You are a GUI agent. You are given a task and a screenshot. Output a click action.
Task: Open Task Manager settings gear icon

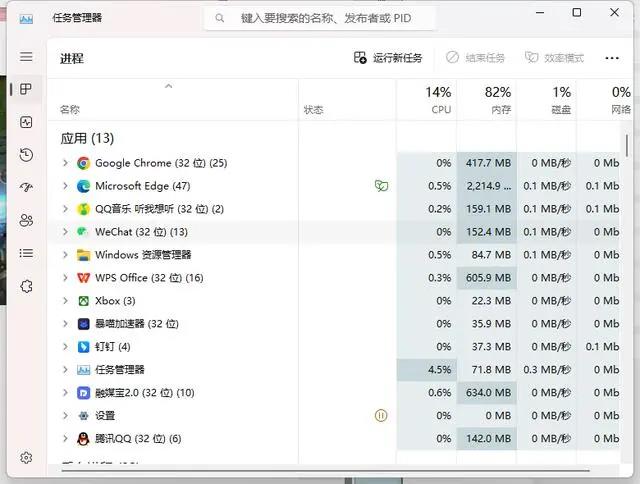click(26, 457)
